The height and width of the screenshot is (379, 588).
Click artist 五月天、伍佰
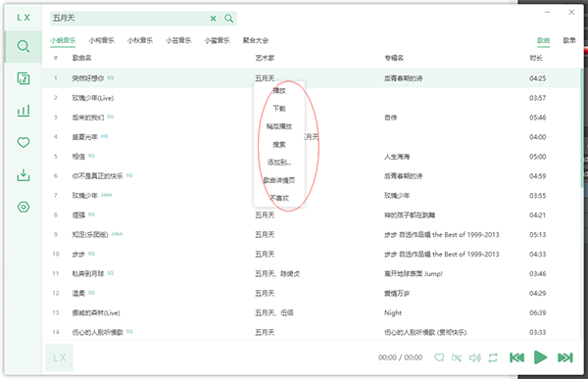tap(274, 312)
